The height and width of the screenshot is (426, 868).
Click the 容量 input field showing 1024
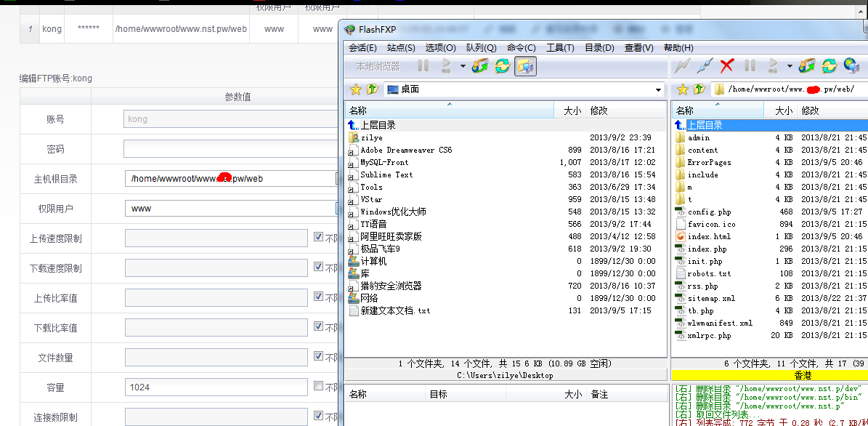point(216,387)
